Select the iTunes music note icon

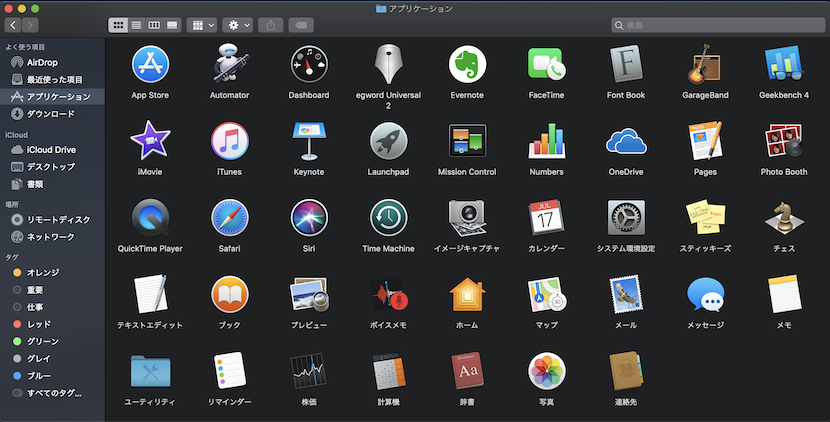tap(230, 141)
